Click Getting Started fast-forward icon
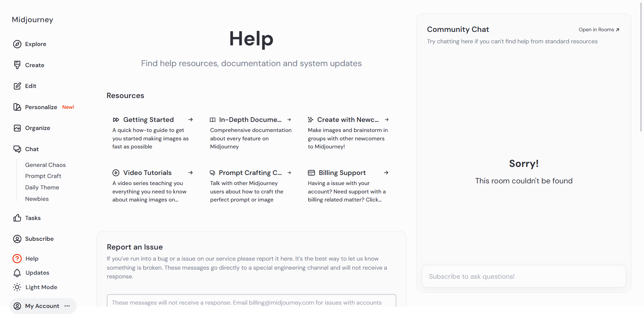Viewport: 644px width, 314px height. point(116,120)
